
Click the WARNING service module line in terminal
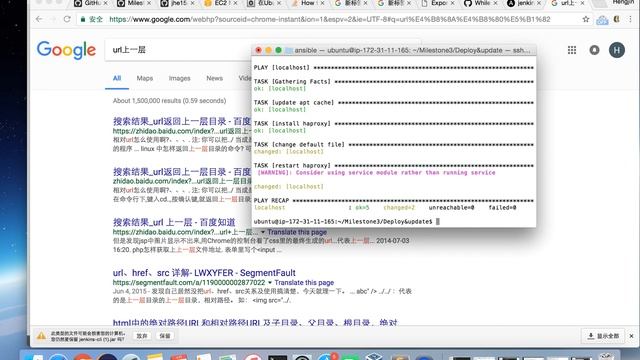click(376, 173)
